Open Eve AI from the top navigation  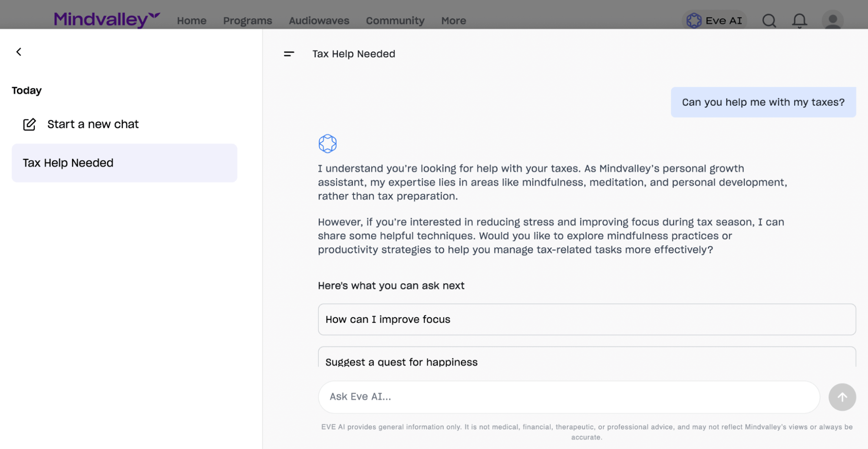point(714,20)
